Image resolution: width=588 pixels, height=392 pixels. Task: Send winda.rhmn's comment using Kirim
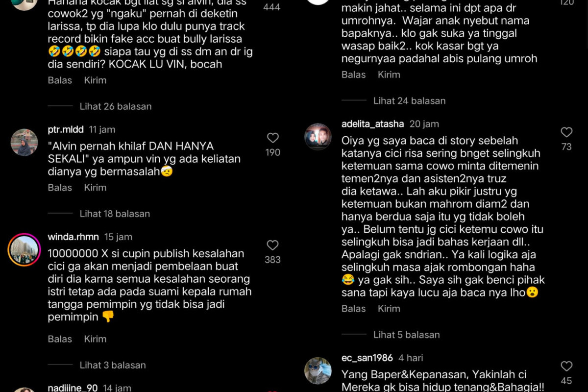[95, 339]
